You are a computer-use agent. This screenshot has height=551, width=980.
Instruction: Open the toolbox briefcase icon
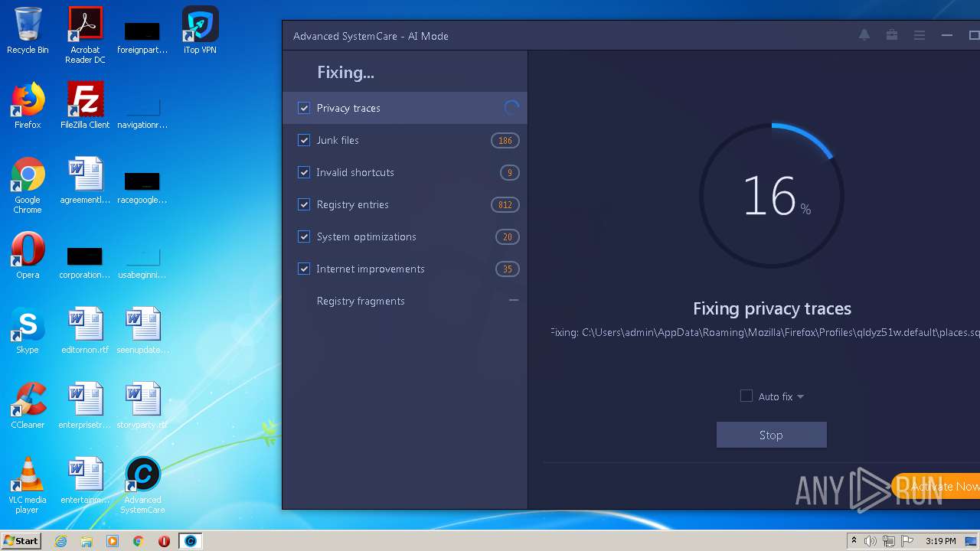[x=892, y=35]
